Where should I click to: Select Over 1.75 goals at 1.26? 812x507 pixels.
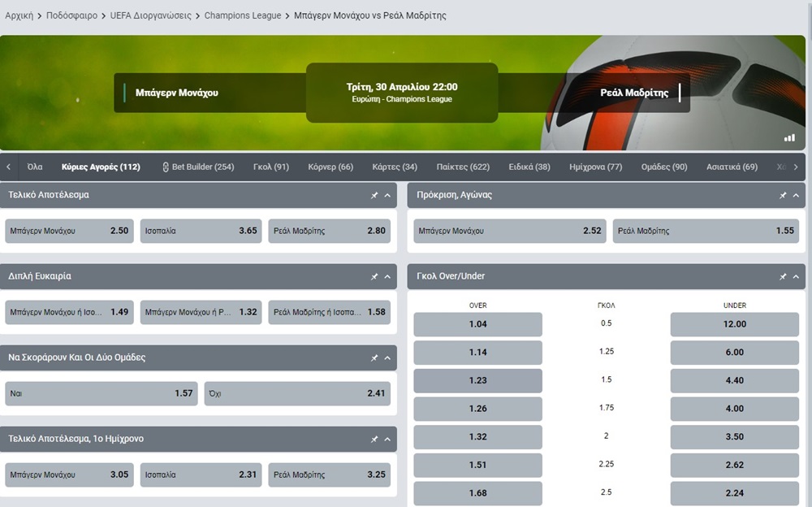pos(478,409)
